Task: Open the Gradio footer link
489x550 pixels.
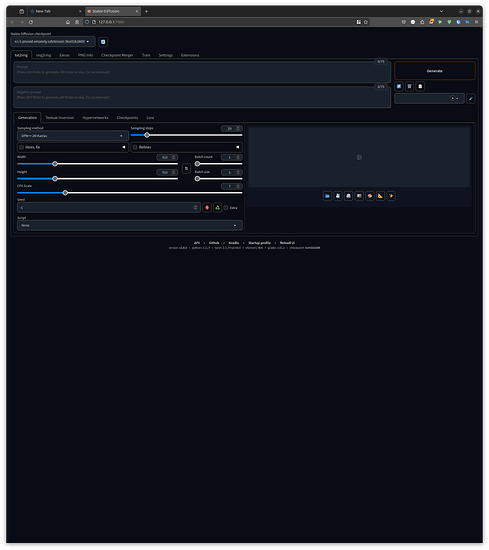Action: coord(234,243)
